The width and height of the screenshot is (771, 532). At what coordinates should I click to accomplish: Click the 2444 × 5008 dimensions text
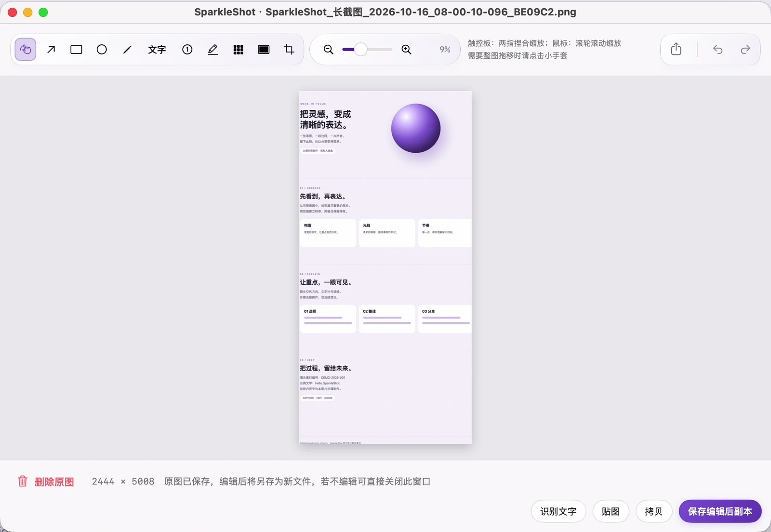coord(123,481)
